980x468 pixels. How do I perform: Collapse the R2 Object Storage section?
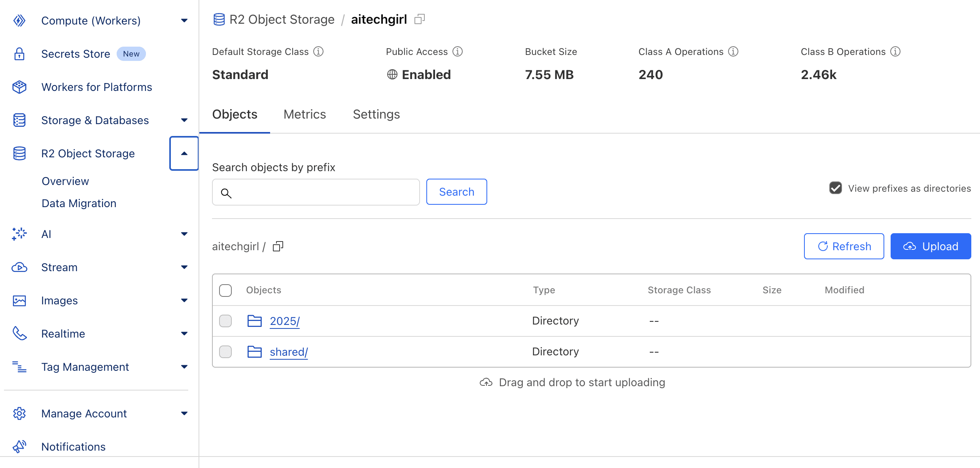pos(184,153)
